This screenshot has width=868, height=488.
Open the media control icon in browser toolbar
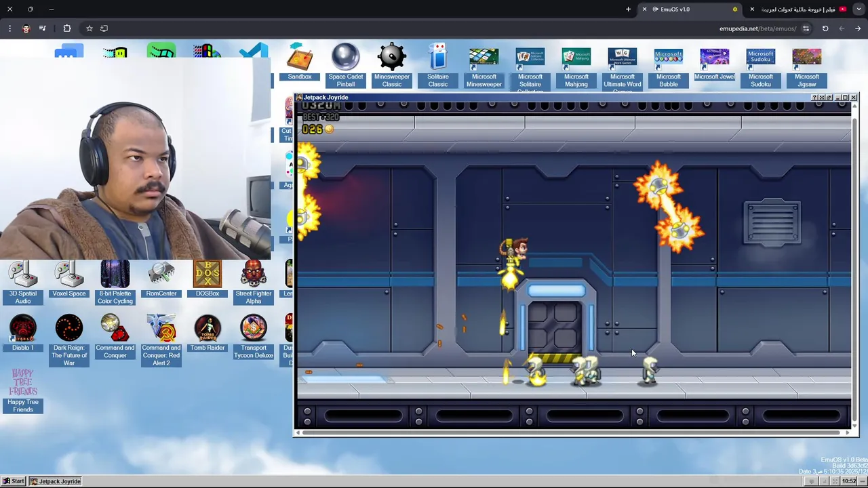click(43, 28)
